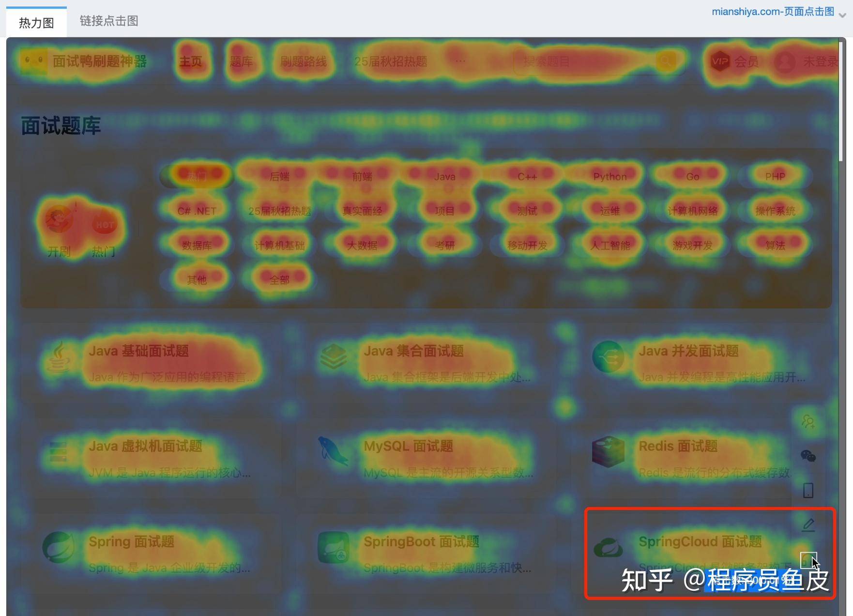Screen dimensions: 853x616
Task: Select the Python category tag
Action: click(610, 176)
